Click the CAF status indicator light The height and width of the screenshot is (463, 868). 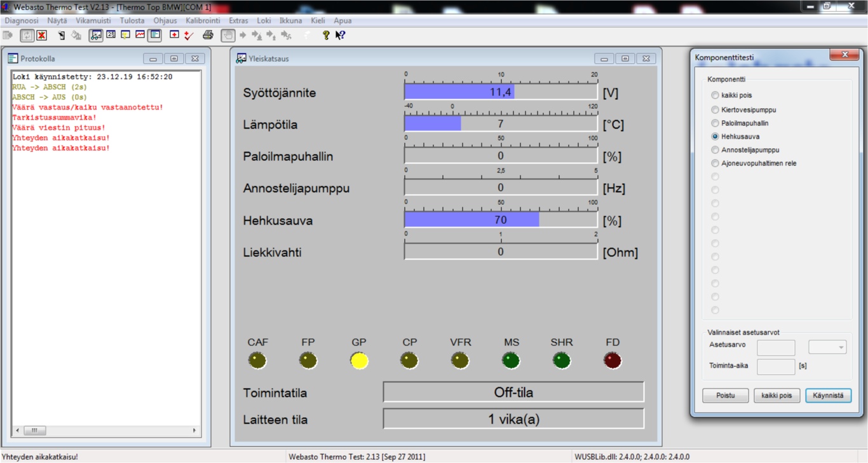[x=257, y=361]
